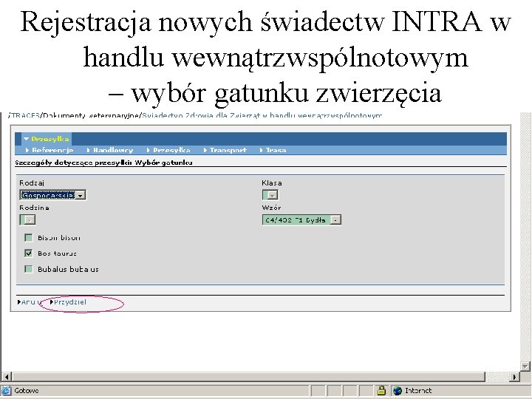
Task: Open the Wzór dropdown showing 64/432 F1 Bydła
Action: (301, 220)
